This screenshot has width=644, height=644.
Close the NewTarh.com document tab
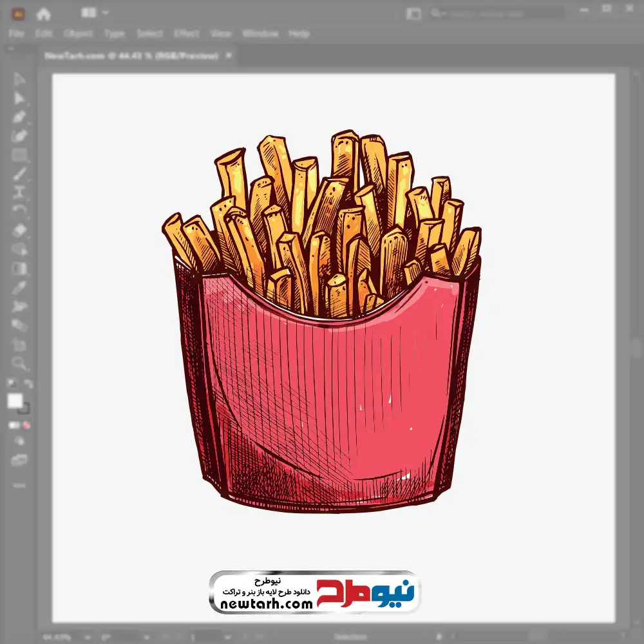pyautogui.click(x=228, y=56)
